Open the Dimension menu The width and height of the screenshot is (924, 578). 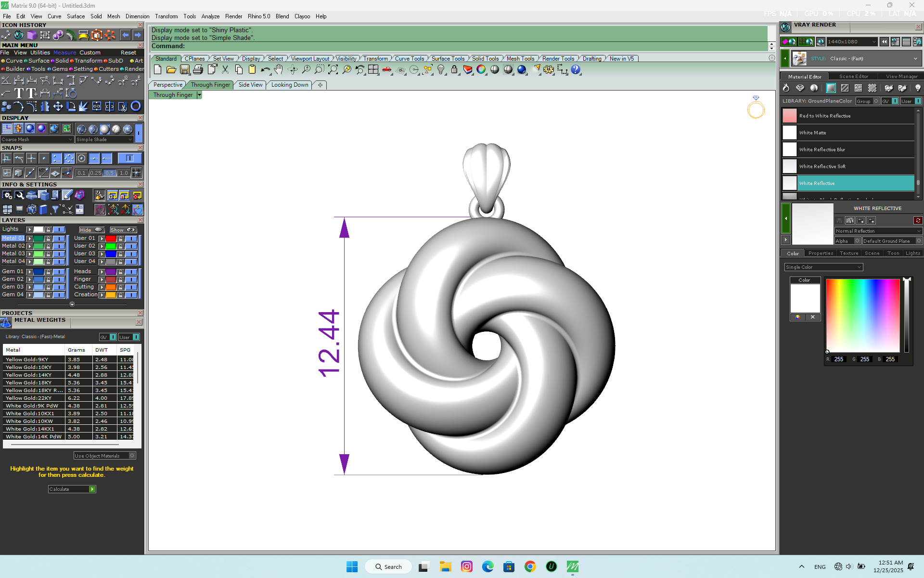point(137,16)
